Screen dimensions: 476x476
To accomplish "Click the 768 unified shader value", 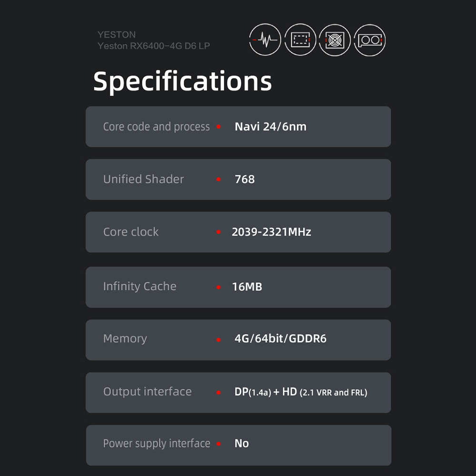I will tap(245, 179).
